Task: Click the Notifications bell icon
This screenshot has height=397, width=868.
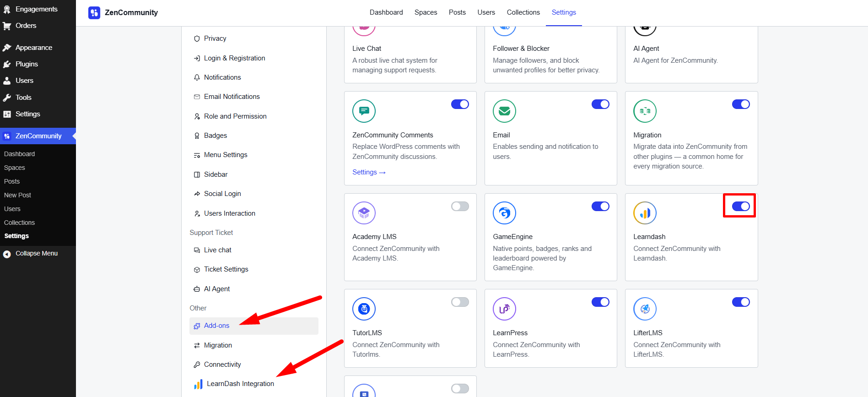Action: (197, 77)
